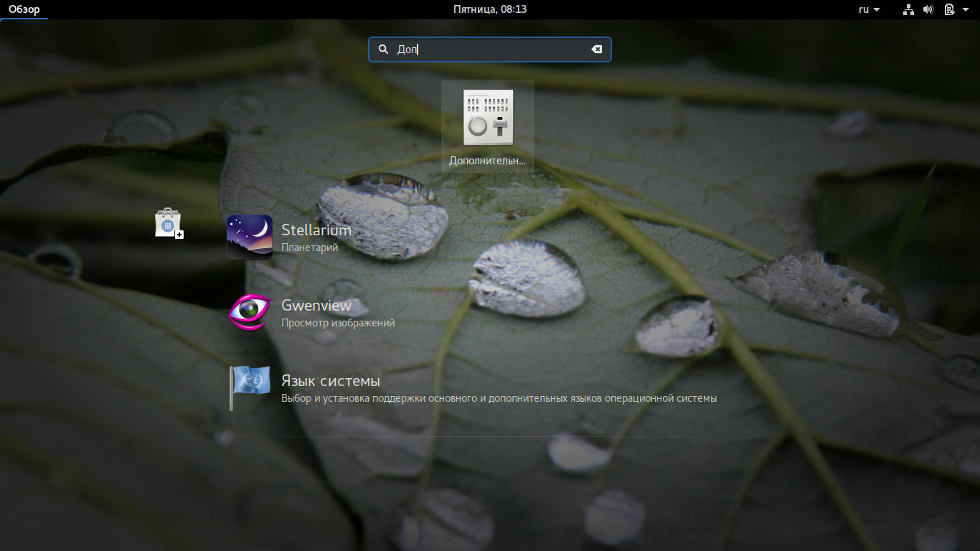Open the GNOME Tweaks app icon
This screenshot has width=980, height=551.
(x=488, y=118)
